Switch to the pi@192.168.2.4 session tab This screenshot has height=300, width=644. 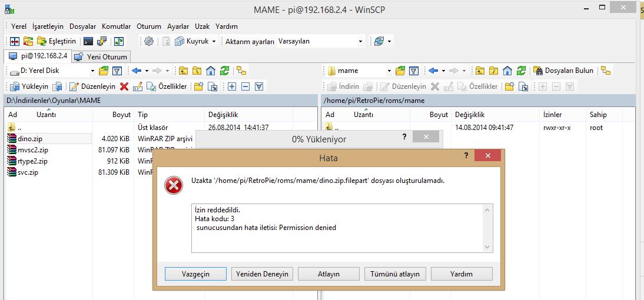pyautogui.click(x=38, y=56)
